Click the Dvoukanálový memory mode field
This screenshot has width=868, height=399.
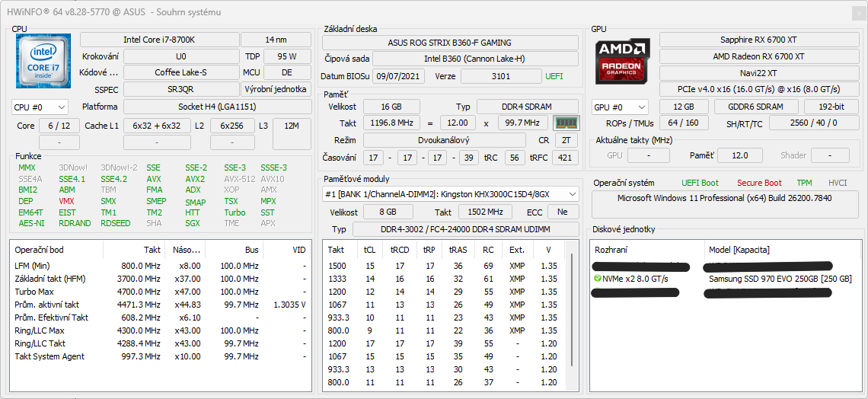tap(445, 140)
